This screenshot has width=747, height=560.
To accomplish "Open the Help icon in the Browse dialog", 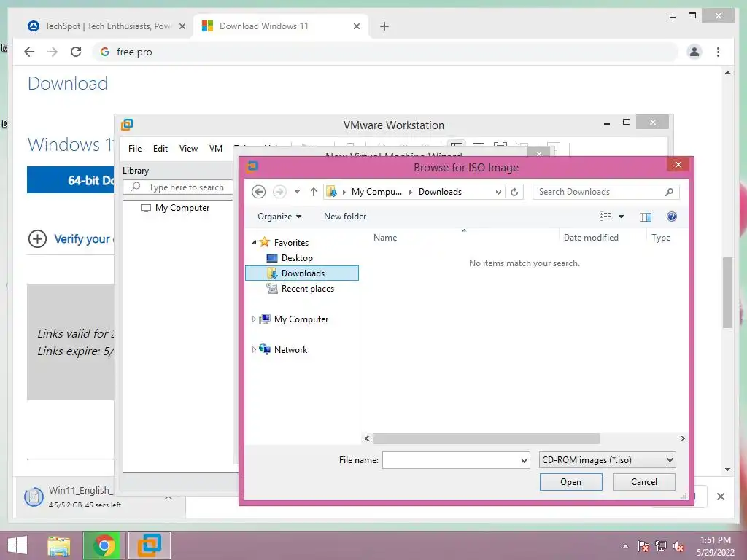I will [x=672, y=217].
